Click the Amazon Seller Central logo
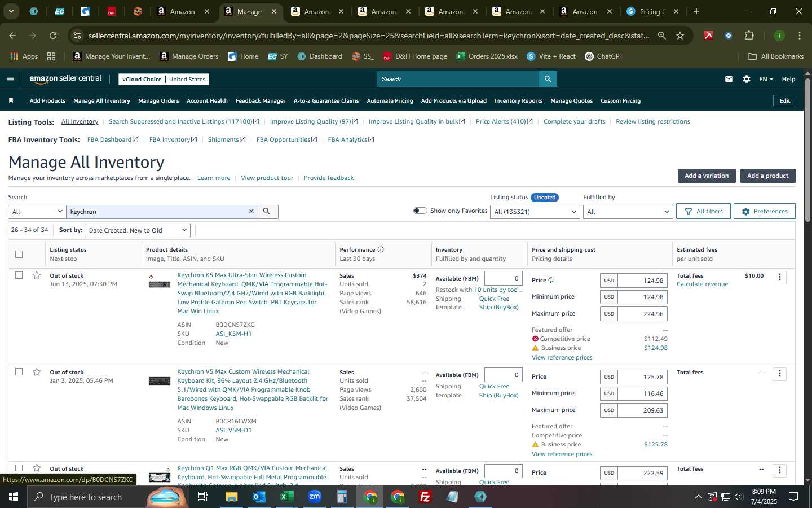 pyautogui.click(x=65, y=79)
